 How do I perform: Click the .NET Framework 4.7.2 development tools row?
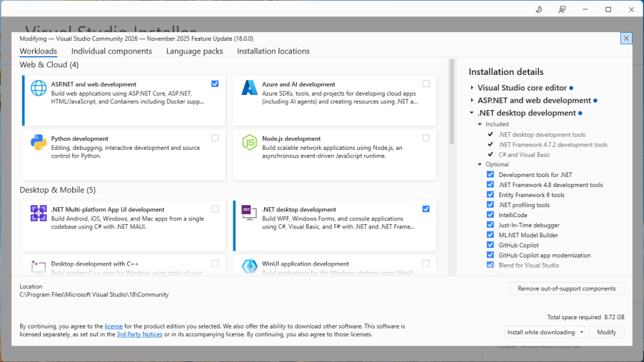coord(553,144)
